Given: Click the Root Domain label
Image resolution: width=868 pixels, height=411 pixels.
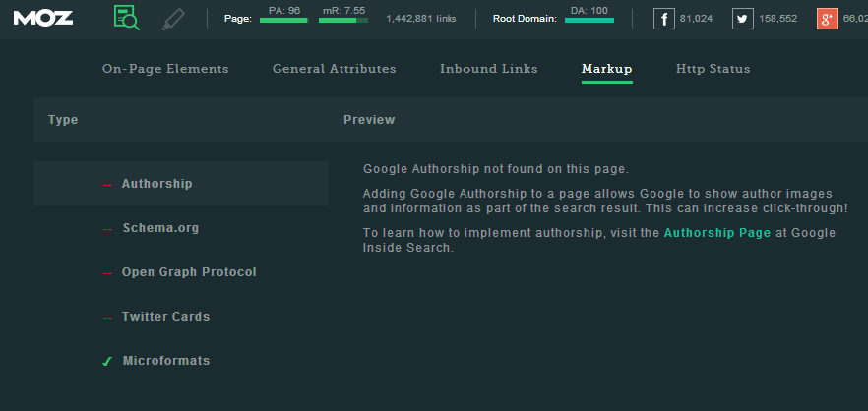Looking at the screenshot, I should pos(525,19).
